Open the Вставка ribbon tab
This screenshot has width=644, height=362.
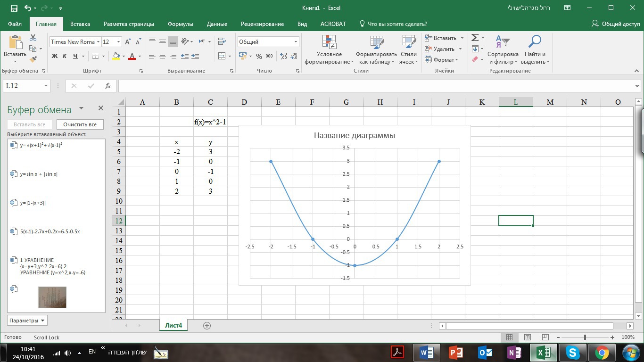click(x=80, y=24)
